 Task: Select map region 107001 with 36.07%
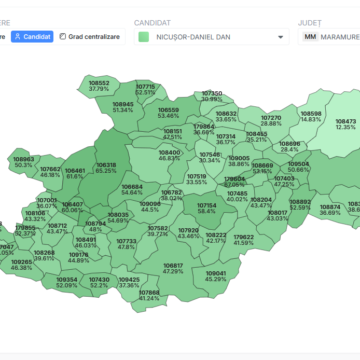pos(47,203)
